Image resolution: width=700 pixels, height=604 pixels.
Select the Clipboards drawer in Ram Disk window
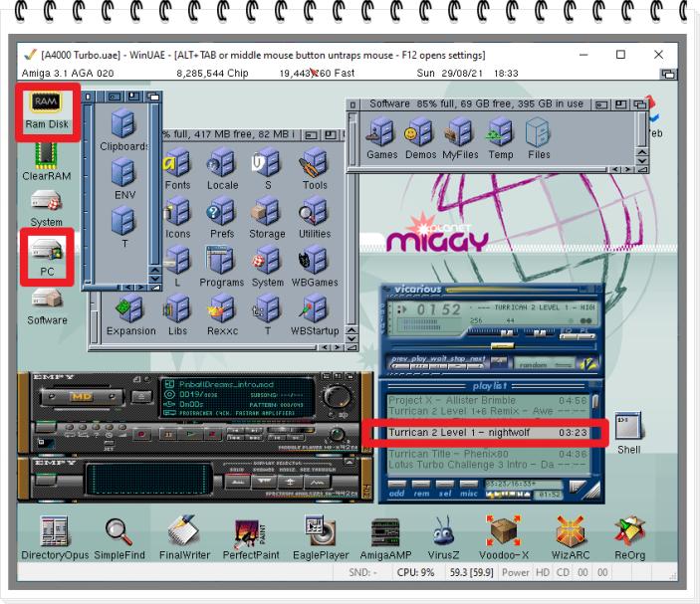click(123, 130)
